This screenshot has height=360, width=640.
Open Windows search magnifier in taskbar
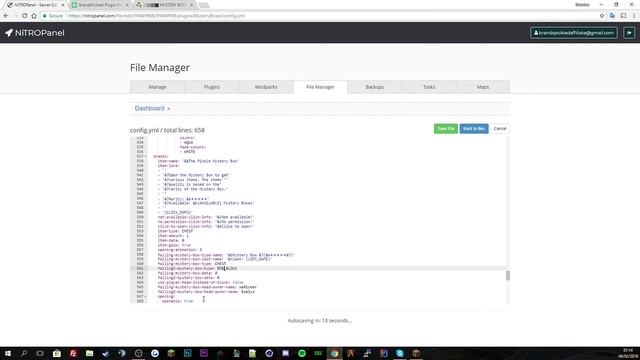[x=24, y=353]
